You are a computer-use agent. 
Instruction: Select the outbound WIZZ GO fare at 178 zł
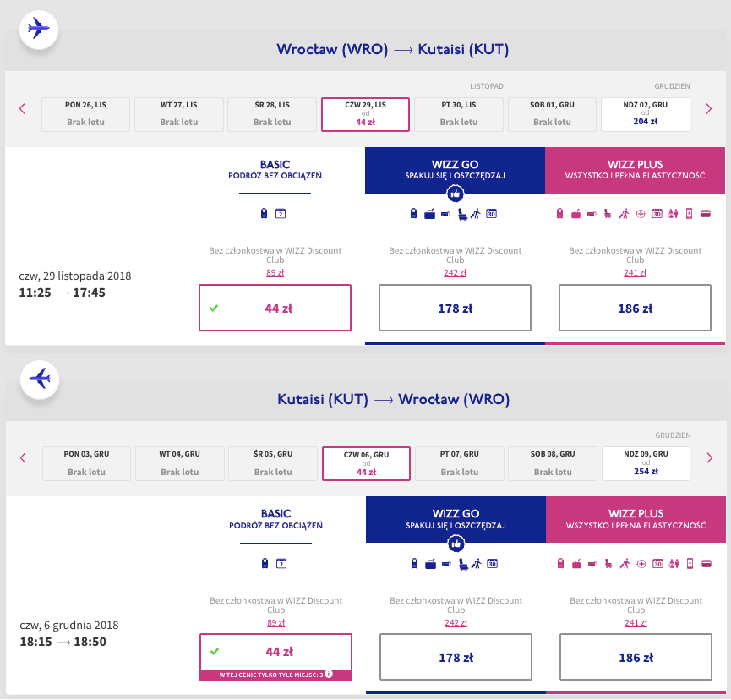pyautogui.click(x=455, y=308)
